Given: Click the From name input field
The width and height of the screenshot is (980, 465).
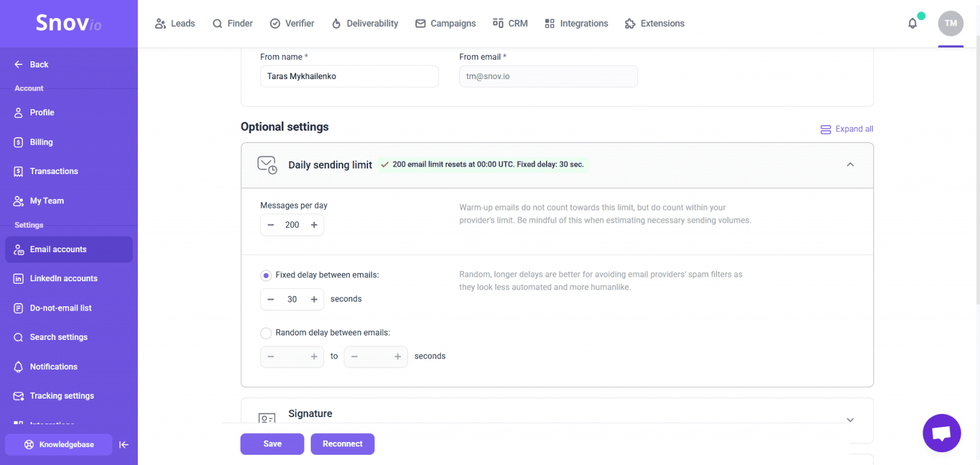Looking at the screenshot, I should pos(349,76).
